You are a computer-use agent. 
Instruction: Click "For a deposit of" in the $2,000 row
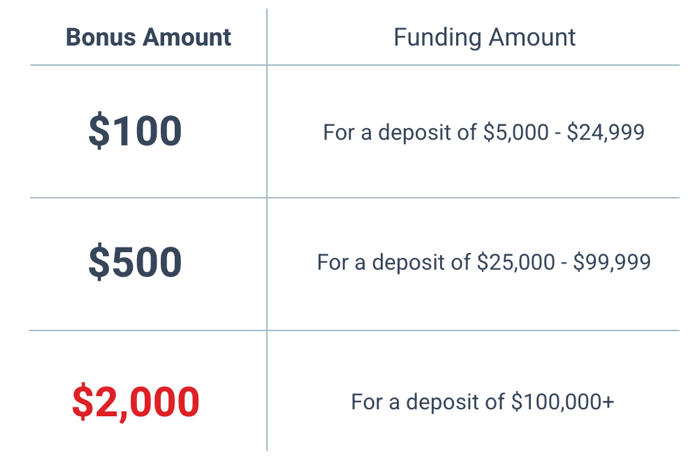[428, 402]
